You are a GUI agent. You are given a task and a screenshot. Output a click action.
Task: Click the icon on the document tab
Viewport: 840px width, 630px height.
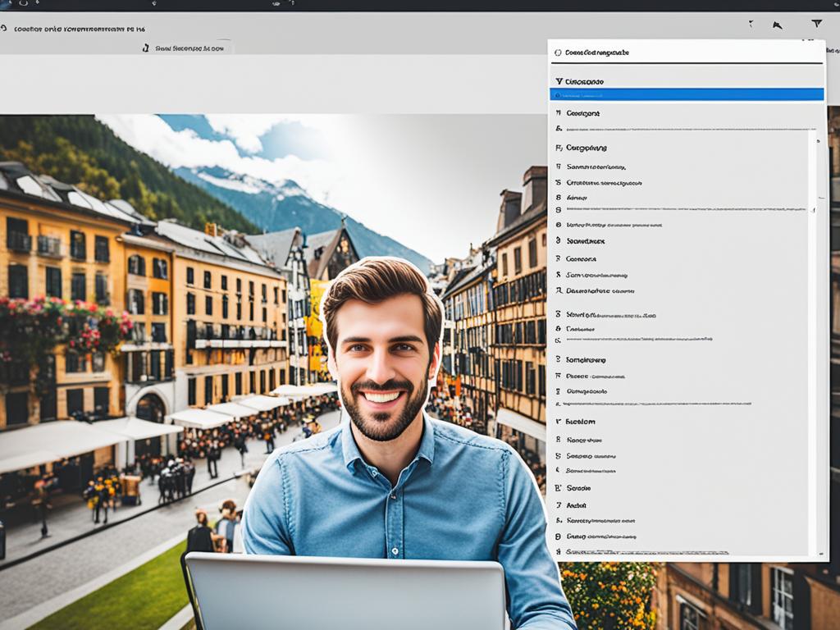(x=146, y=48)
